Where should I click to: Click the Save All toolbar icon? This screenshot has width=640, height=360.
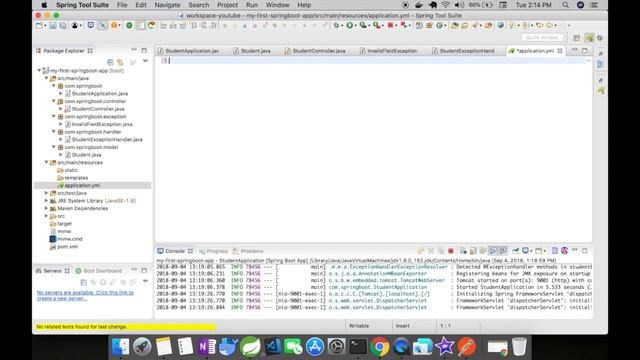(63, 25)
